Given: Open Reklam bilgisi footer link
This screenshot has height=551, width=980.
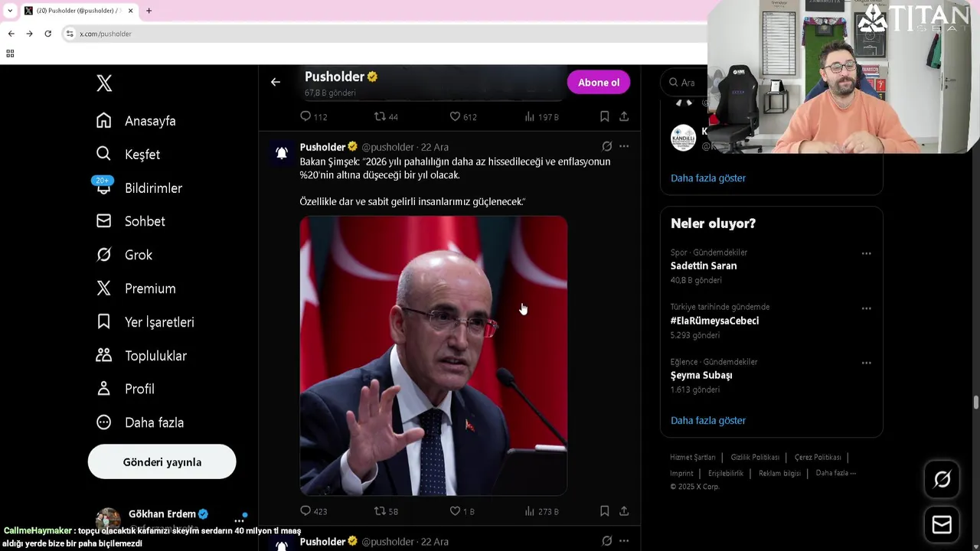Looking at the screenshot, I should click(x=779, y=474).
